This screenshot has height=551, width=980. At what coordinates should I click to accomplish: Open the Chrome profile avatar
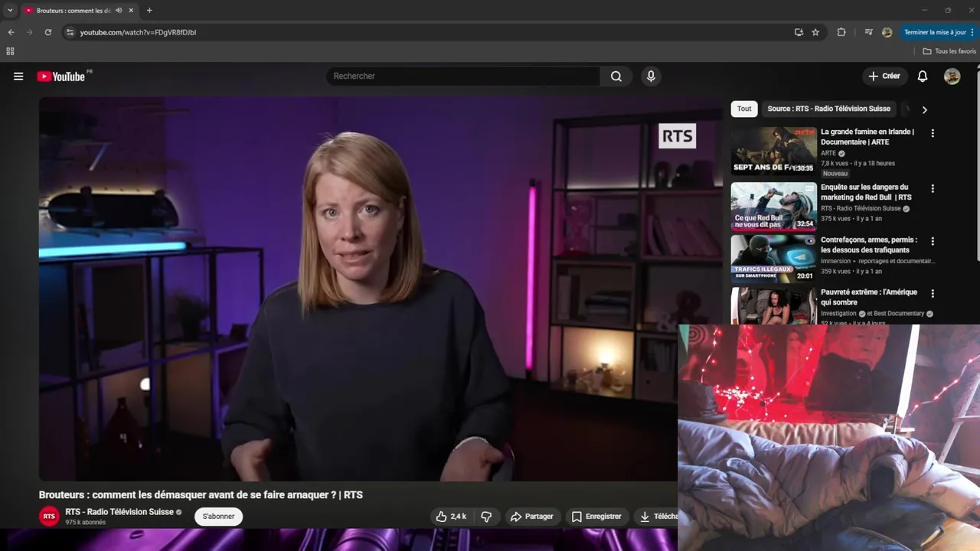pyautogui.click(x=887, y=32)
